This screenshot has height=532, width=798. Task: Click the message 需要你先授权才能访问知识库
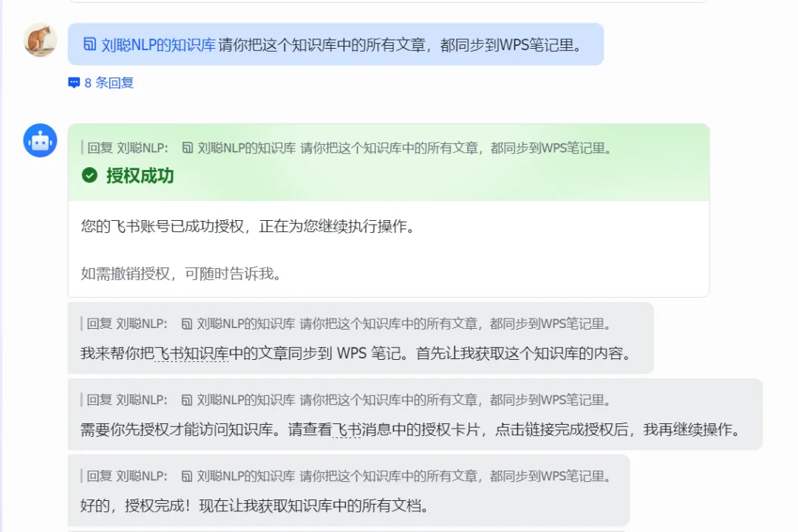(411, 430)
